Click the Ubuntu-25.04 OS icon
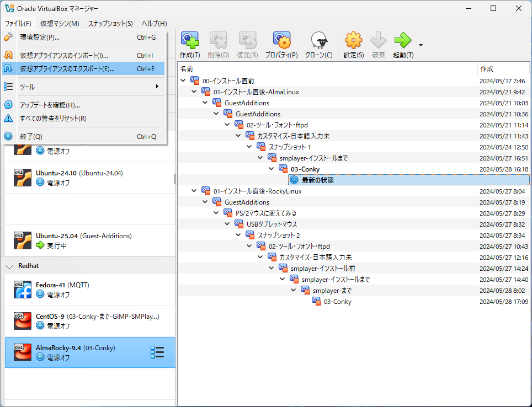The height and width of the screenshot is (407, 532). (x=23, y=240)
